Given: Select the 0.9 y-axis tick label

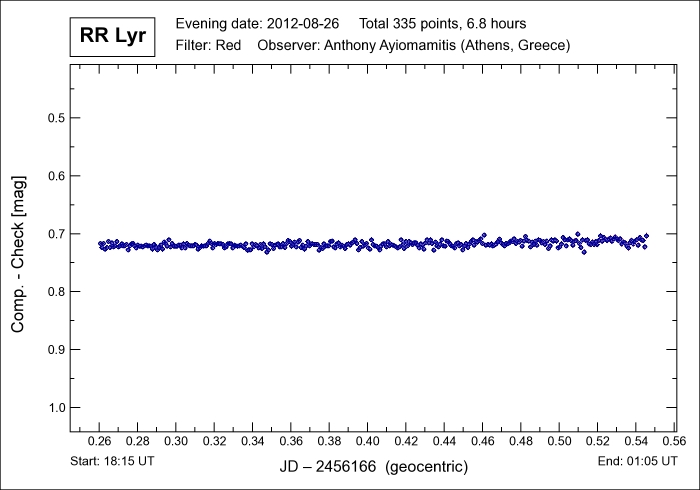Looking at the screenshot, I should click(57, 350).
